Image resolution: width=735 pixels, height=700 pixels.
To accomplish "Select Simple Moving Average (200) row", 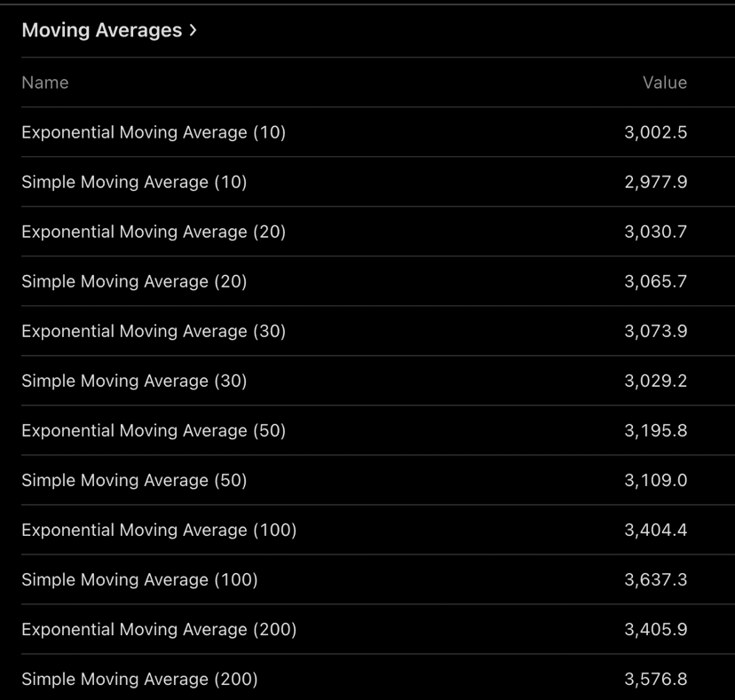I will click(x=139, y=679).
